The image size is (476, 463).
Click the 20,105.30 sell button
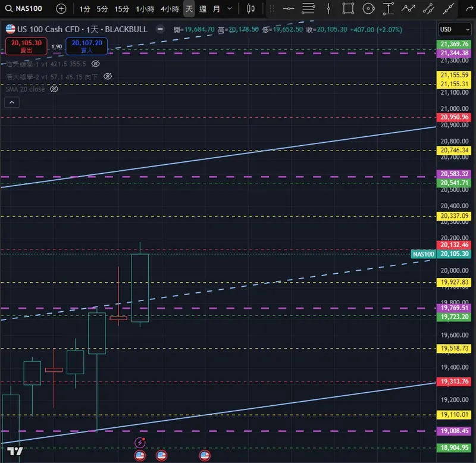26,46
